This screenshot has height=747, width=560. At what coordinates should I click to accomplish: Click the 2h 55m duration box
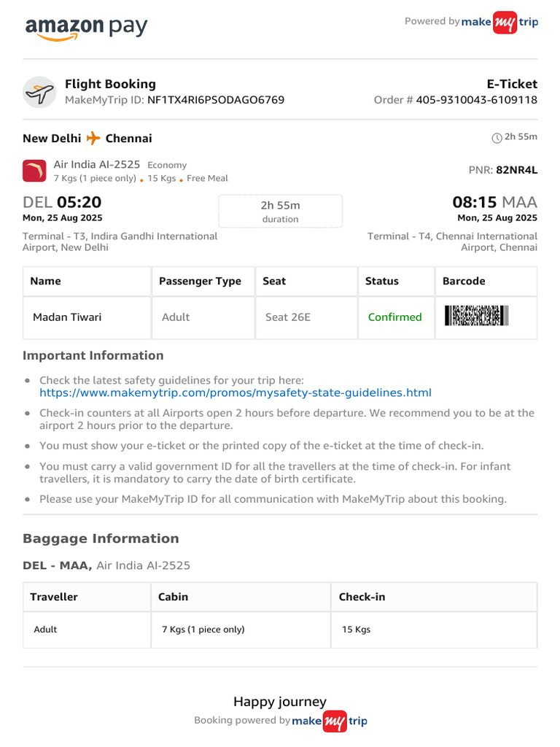[280, 212]
